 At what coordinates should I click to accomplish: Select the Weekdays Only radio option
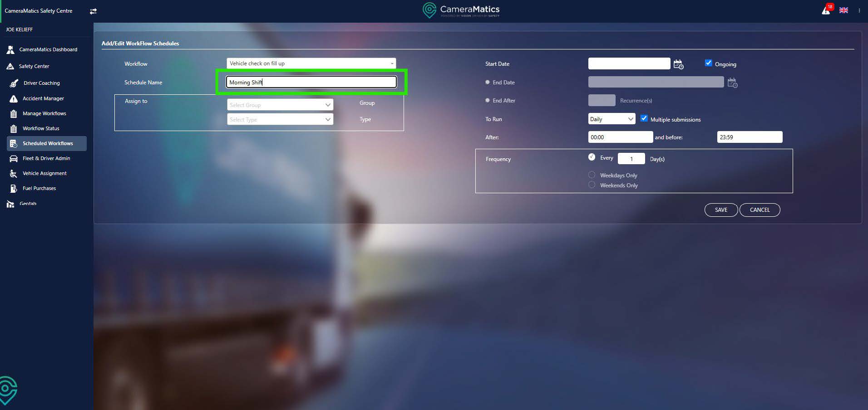(592, 175)
